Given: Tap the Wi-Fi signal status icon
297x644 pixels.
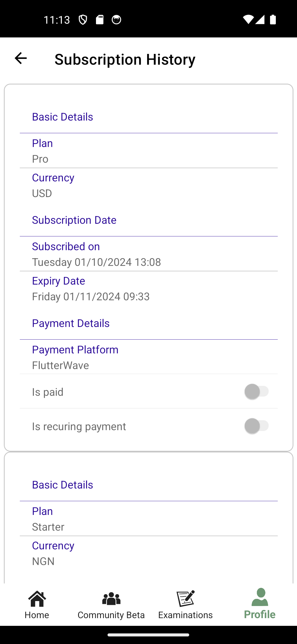Looking at the screenshot, I should [x=248, y=20].
